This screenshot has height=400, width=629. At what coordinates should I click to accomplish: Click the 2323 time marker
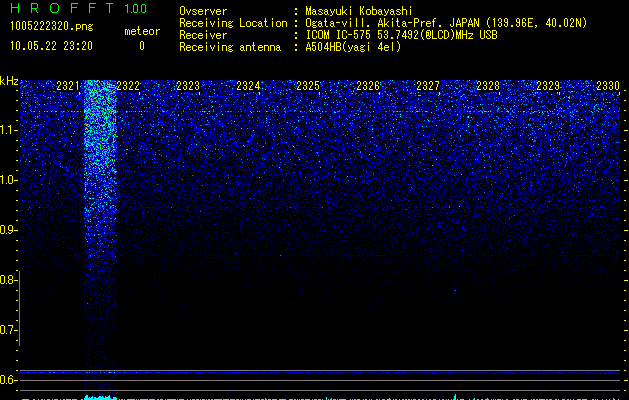tap(188, 86)
